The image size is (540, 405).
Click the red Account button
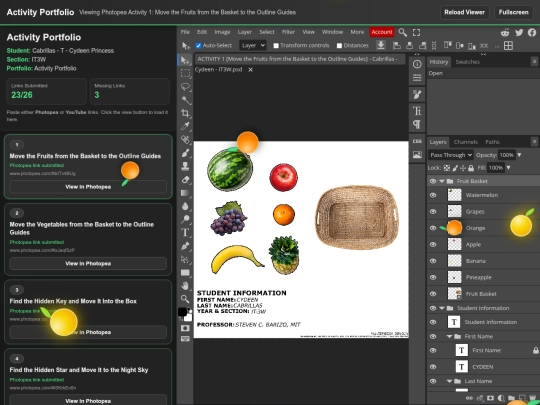382,32
